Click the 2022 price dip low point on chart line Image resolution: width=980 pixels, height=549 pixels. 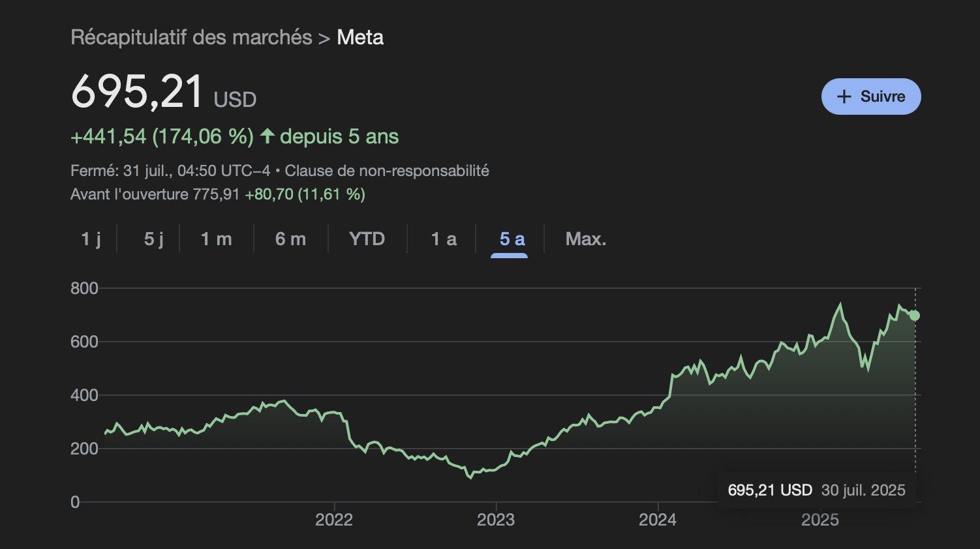pyautogui.click(x=470, y=478)
